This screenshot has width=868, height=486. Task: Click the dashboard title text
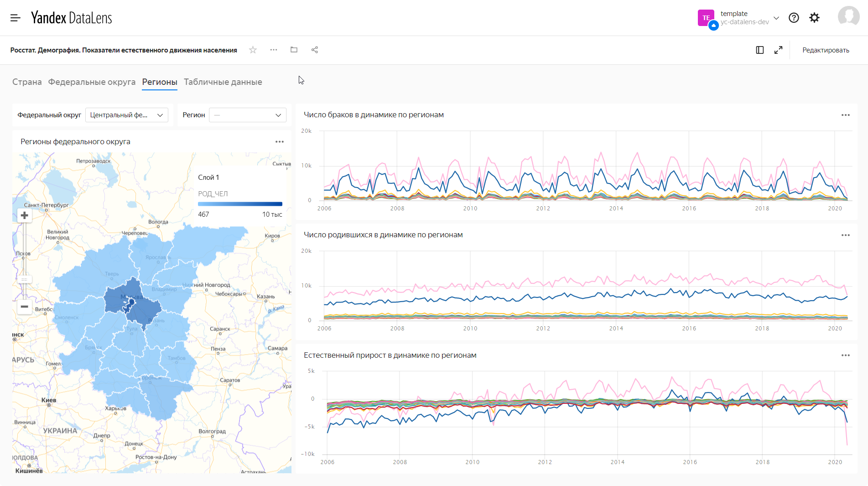click(124, 50)
